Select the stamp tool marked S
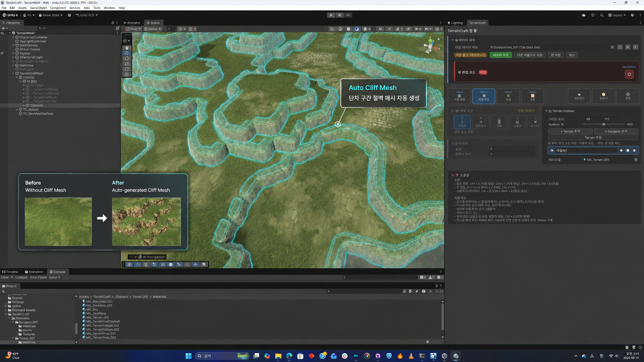 [x=517, y=122]
